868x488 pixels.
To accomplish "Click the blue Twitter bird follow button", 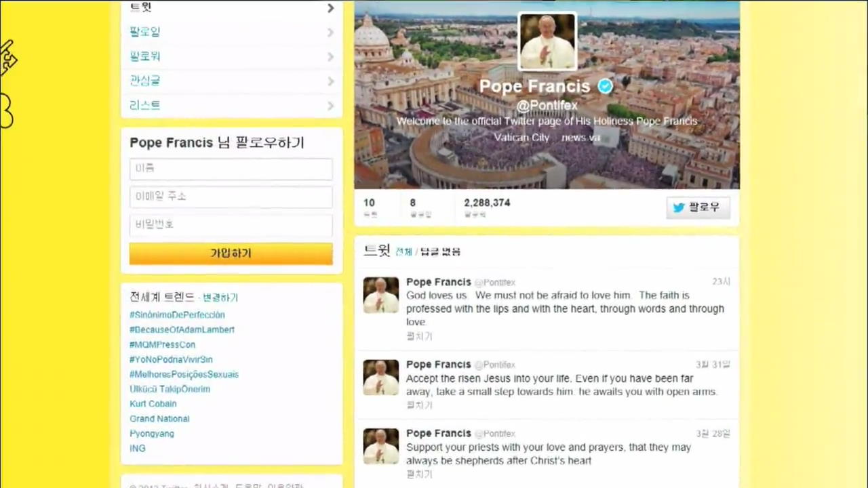I will click(x=698, y=207).
